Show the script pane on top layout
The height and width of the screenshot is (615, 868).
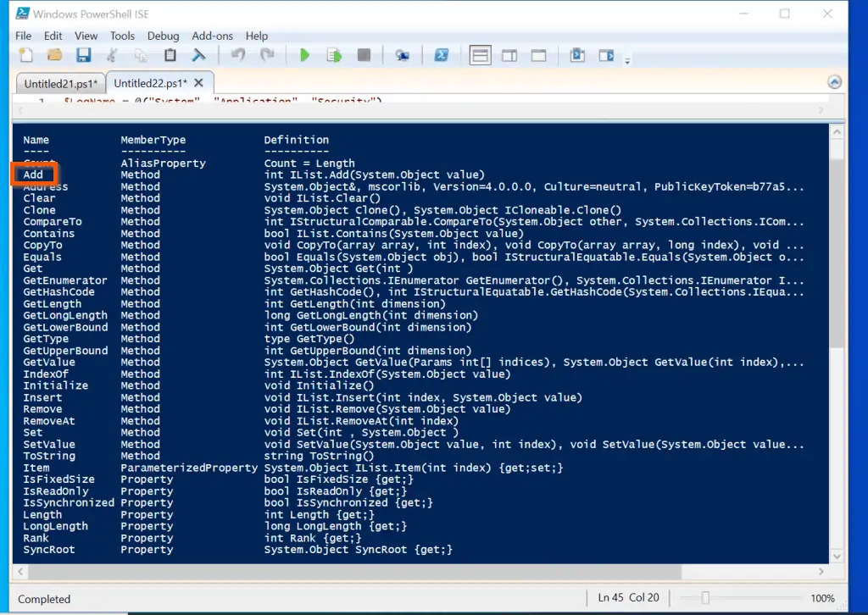click(x=480, y=55)
